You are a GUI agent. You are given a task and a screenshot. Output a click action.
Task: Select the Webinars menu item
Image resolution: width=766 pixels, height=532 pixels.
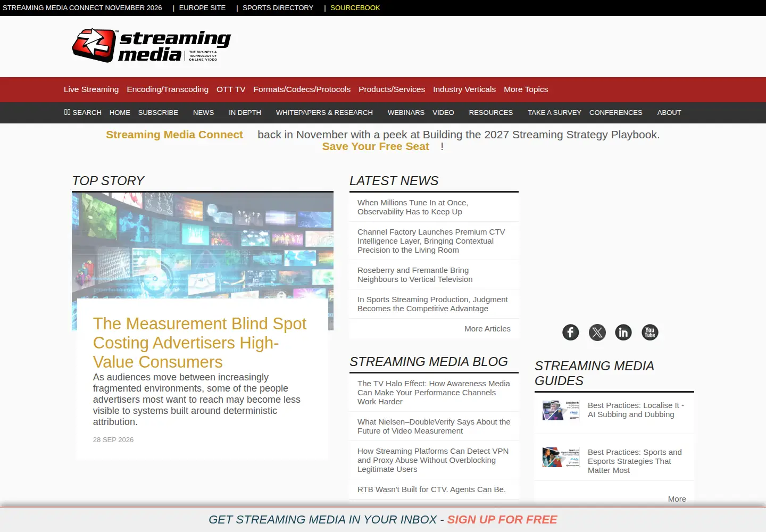pos(406,113)
